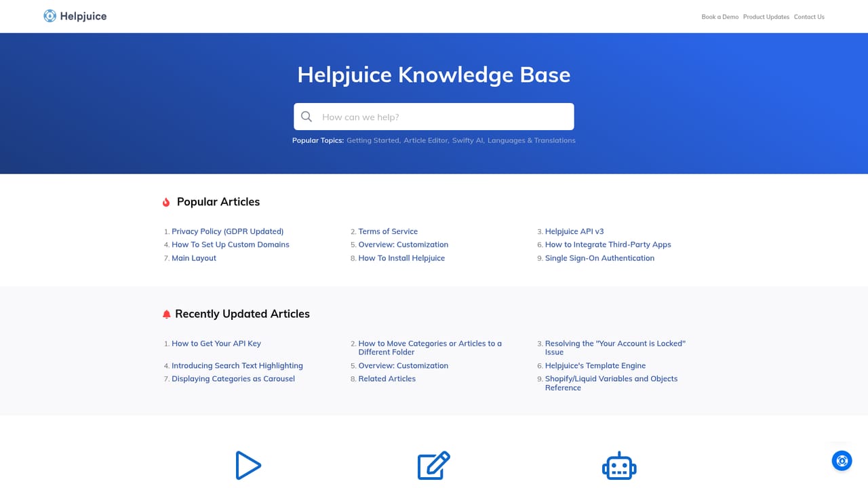Select Swifty AI popular topic

(x=468, y=140)
